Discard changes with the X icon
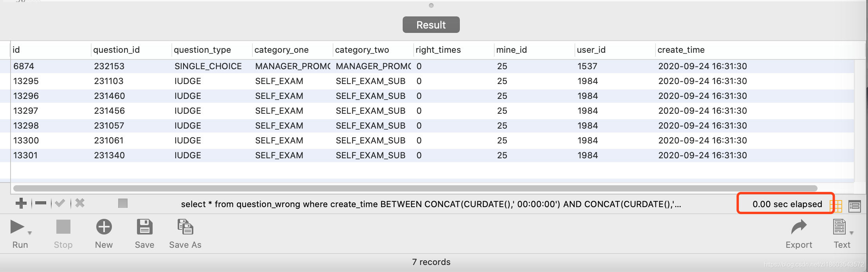868x272 pixels. (80, 203)
